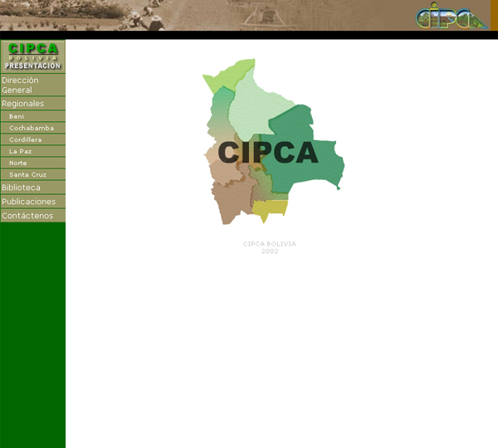Open the Contáctenos menu item

pyautogui.click(x=32, y=215)
